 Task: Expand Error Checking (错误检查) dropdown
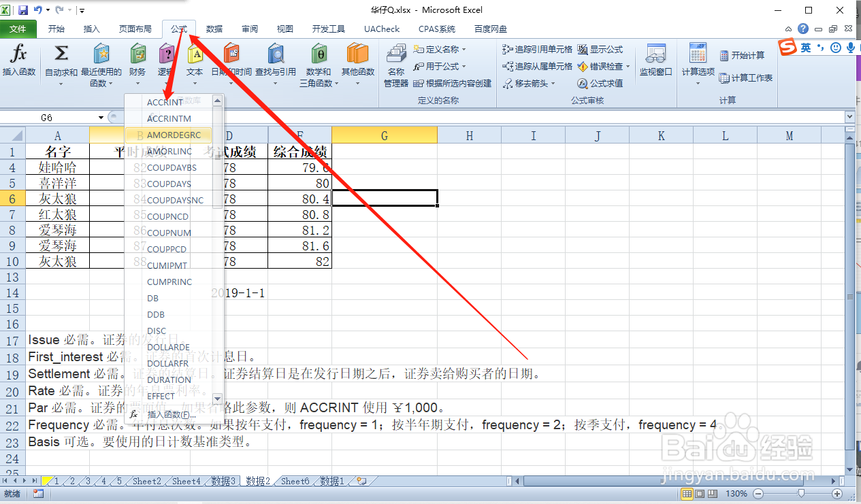[627, 67]
